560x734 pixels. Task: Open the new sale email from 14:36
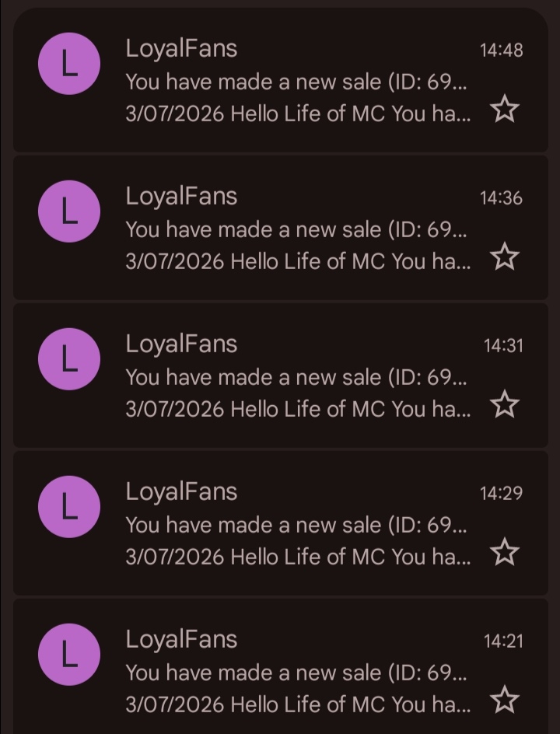tap(296, 229)
